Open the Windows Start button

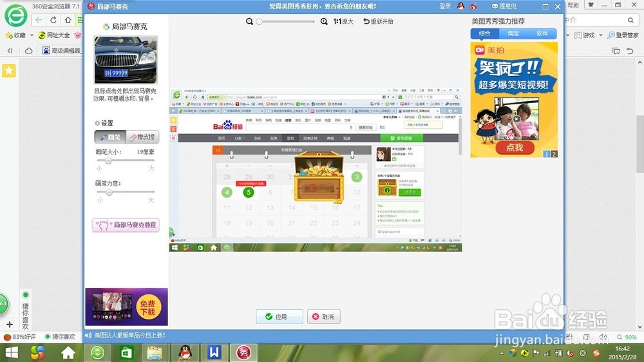pos(12,352)
